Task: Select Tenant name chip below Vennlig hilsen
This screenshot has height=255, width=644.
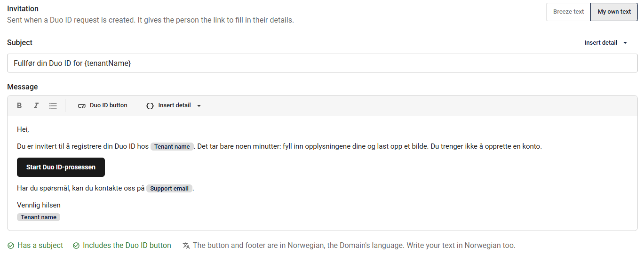Action: pos(39,217)
